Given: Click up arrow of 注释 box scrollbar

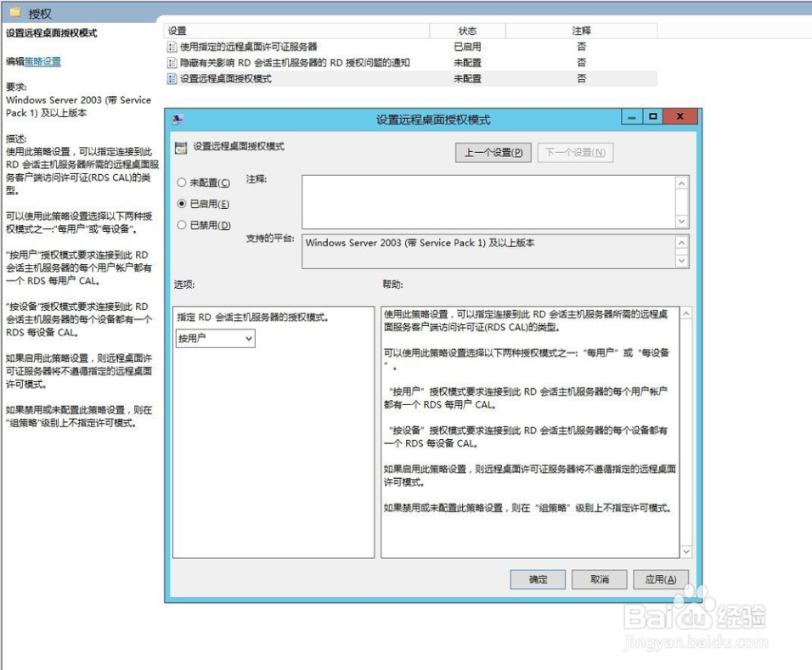Looking at the screenshot, I should click(681, 183).
